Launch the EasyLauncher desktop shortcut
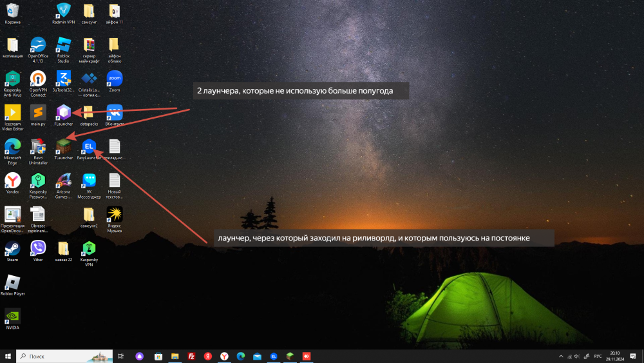The height and width of the screenshot is (363, 644). coord(89,149)
